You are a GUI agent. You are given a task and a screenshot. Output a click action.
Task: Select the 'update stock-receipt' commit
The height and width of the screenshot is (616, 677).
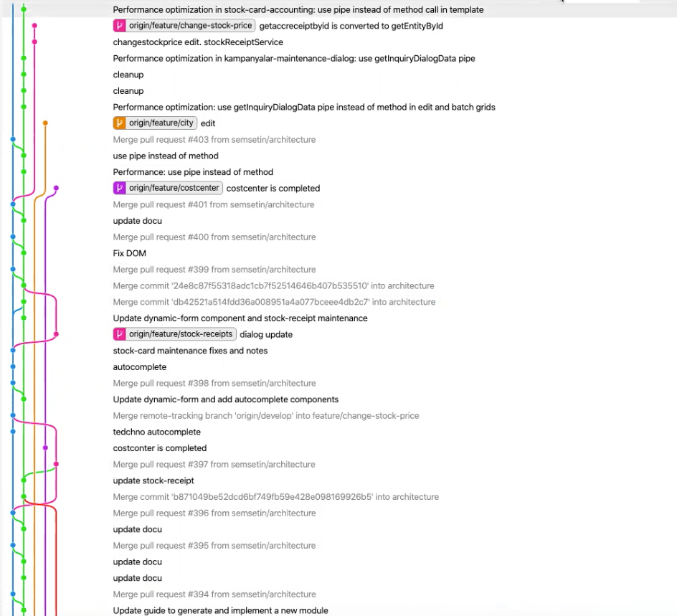pos(153,480)
